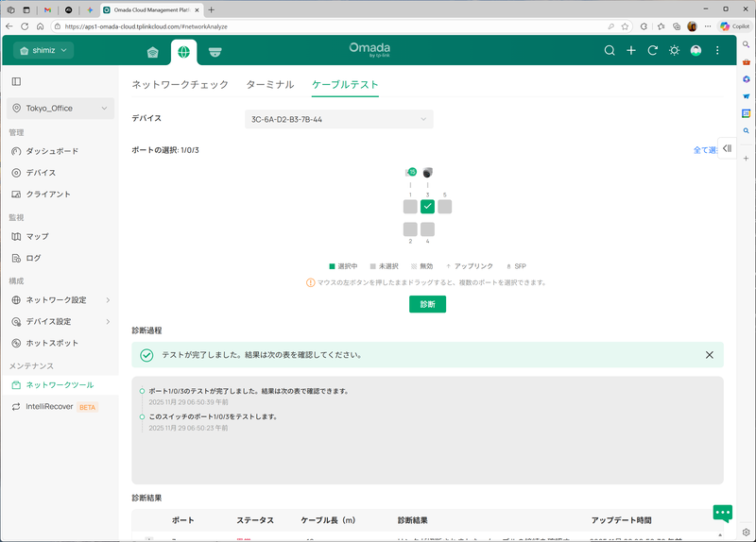756x542 pixels.
Task: Reload the browser page
Action: (x=25, y=26)
